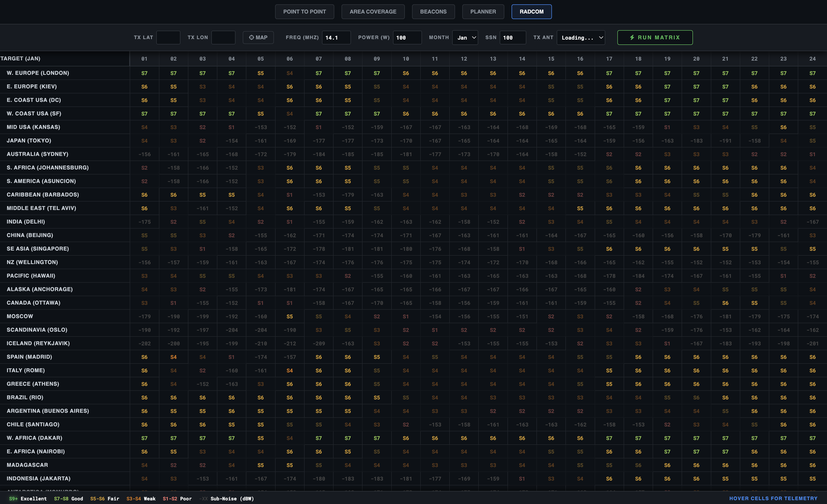Click the crosshair icon in MAP button

(251, 38)
